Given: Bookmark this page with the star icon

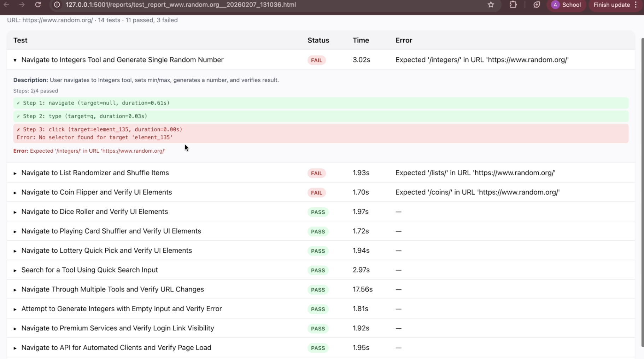Looking at the screenshot, I should click(491, 5).
